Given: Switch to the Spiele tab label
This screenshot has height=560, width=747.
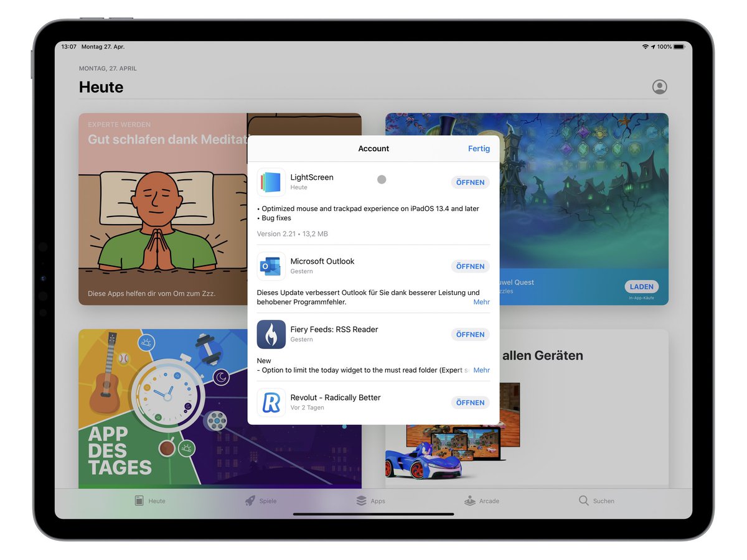Looking at the screenshot, I should point(268,501).
